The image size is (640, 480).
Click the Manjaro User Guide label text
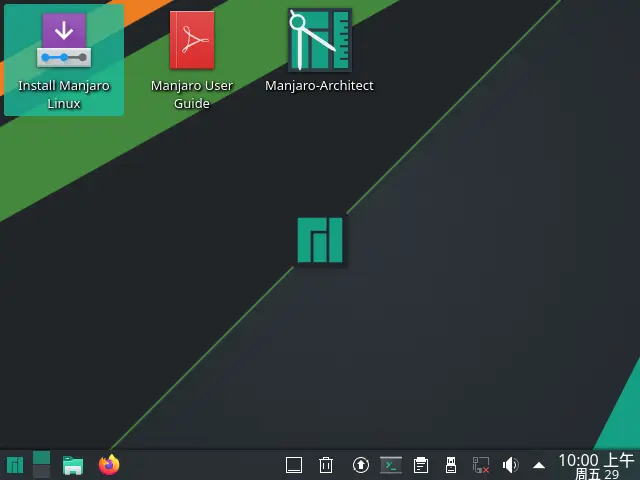[192, 94]
